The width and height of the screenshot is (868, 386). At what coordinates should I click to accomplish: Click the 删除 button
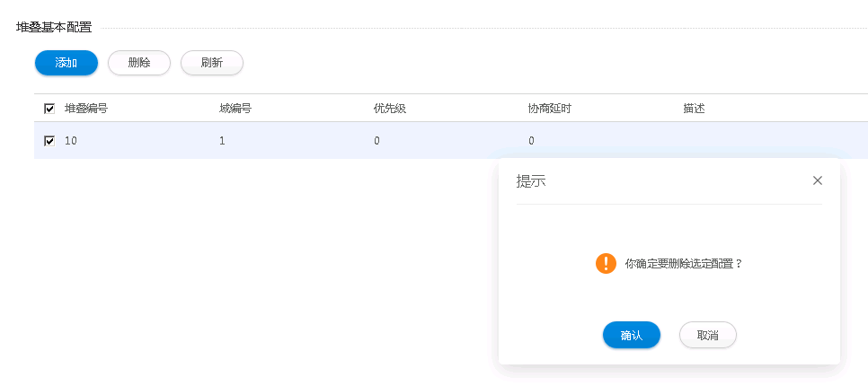pos(139,63)
